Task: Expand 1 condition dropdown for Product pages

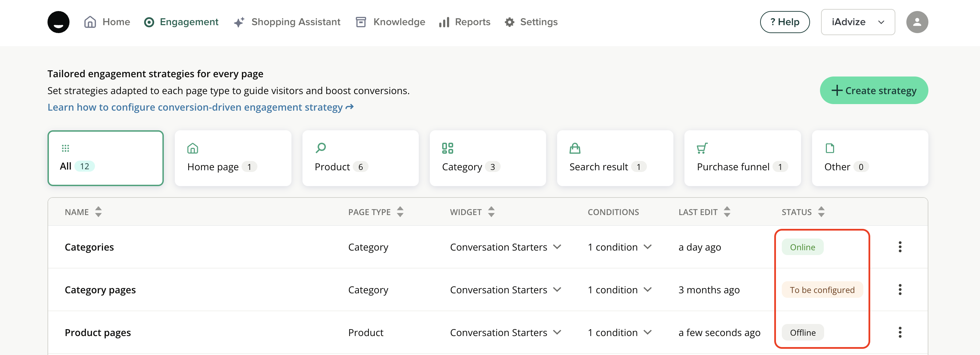Action: 648,332
